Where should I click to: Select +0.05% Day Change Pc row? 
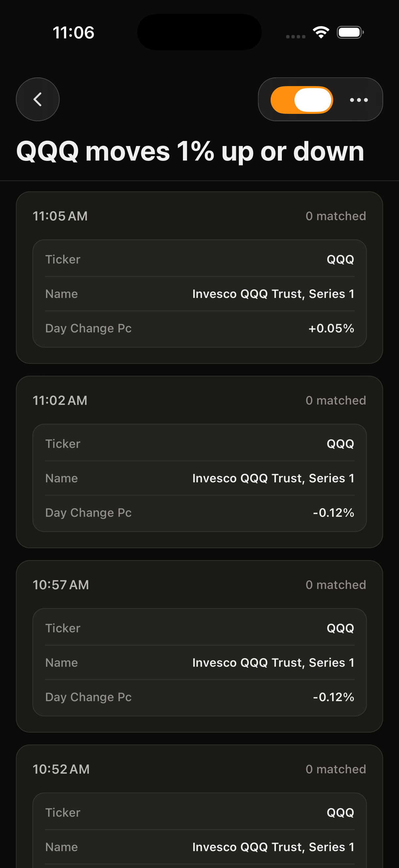pos(199,328)
